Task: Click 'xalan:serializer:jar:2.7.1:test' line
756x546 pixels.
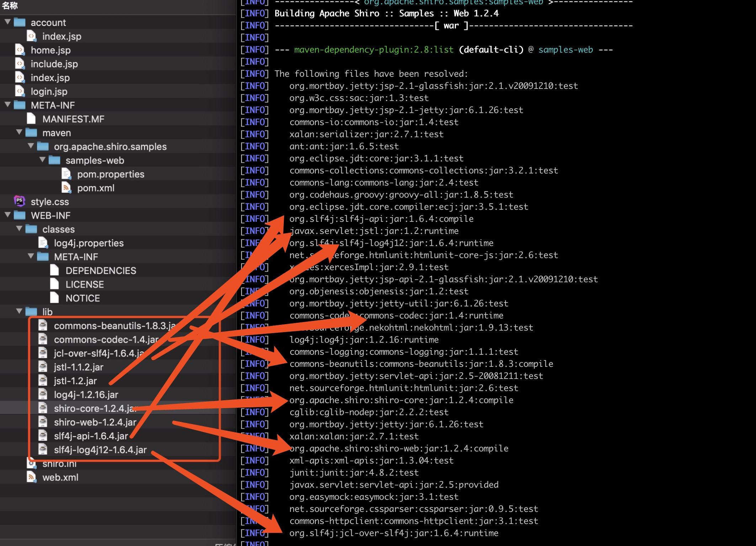Action: 366,134
